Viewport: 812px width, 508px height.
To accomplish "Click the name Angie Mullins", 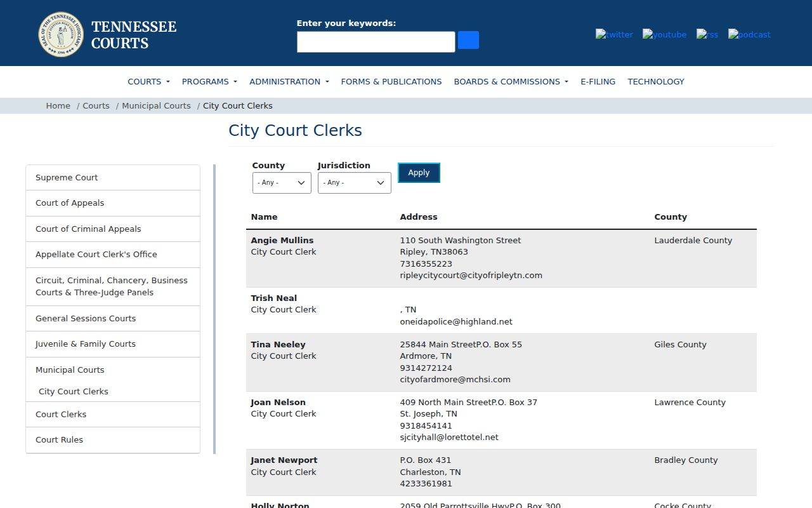I will pyautogui.click(x=282, y=241).
